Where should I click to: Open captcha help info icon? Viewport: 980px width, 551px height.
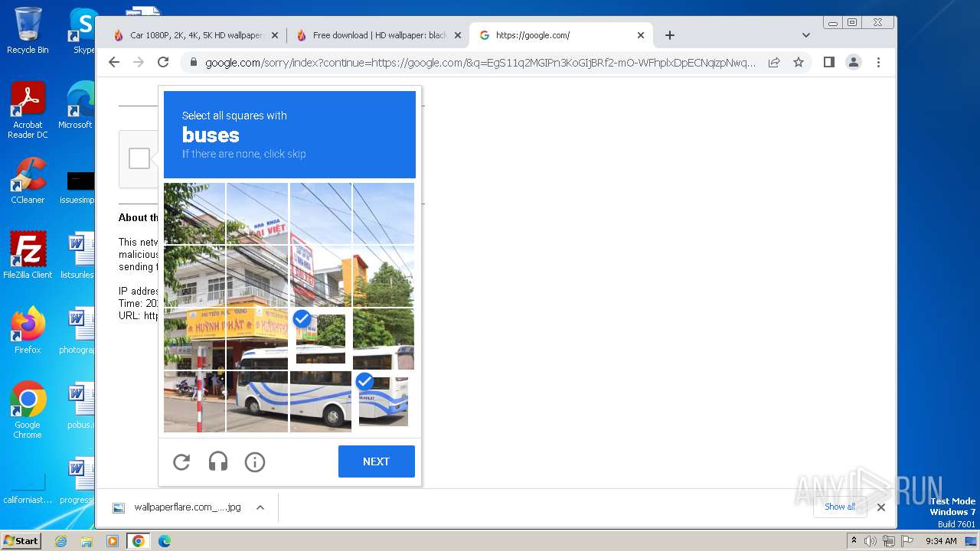(x=255, y=461)
